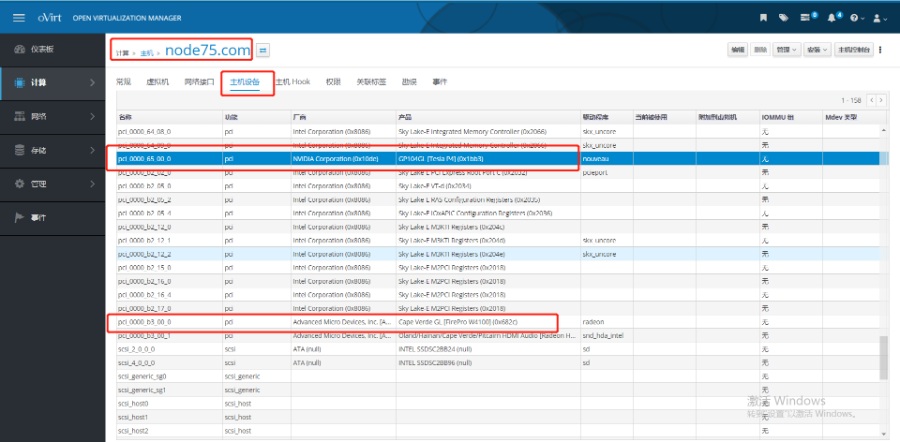This screenshot has width=900, height=442.
Task: Select the pci_0000_b3_00_1 HDMI Audio row
Action: [497, 335]
